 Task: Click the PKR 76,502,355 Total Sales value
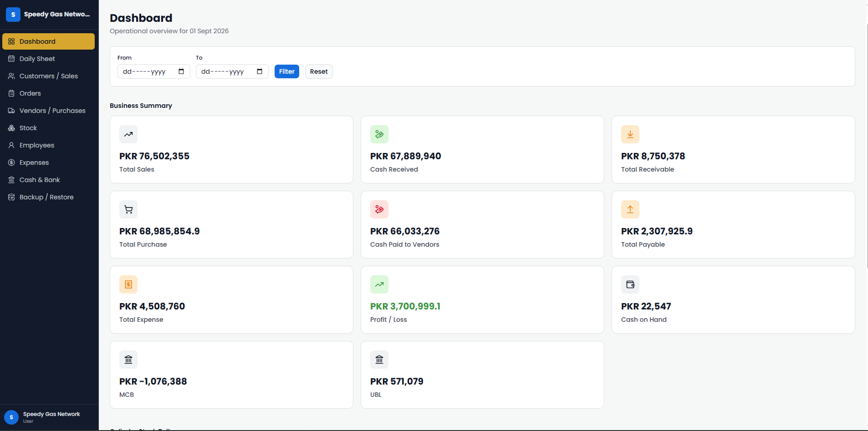click(154, 156)
